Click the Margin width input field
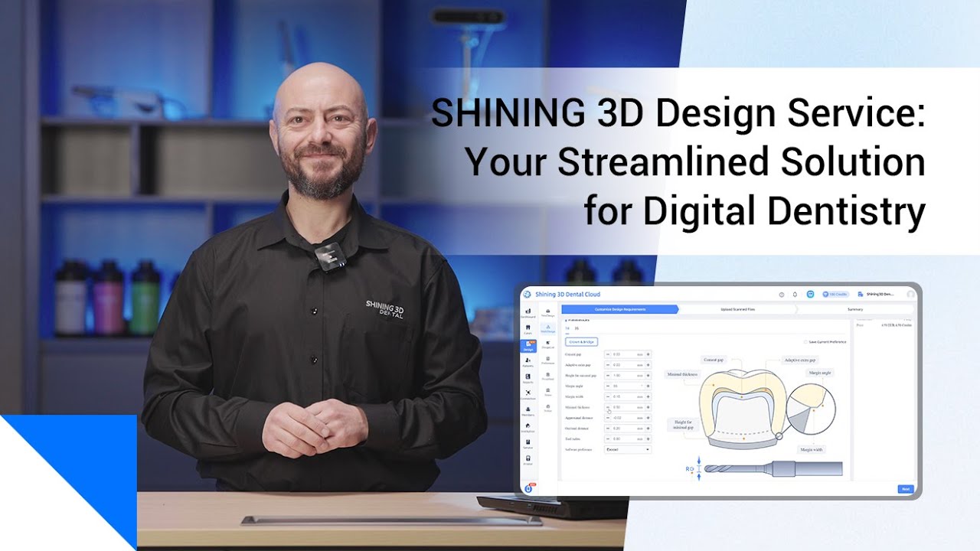The height and width of the screenshot is (551, 980). point(628,396)
